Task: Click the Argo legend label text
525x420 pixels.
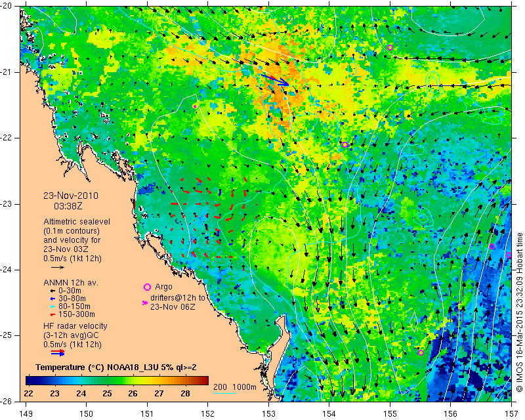Action: (163, 287)
